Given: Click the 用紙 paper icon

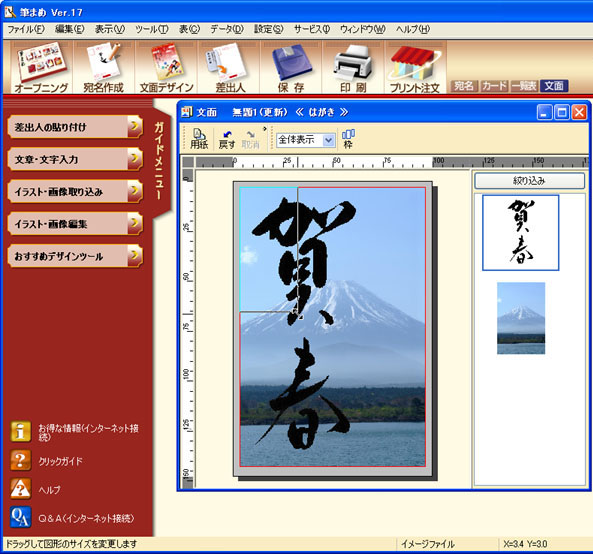Looking at the screenshot, I should [199, 139].
